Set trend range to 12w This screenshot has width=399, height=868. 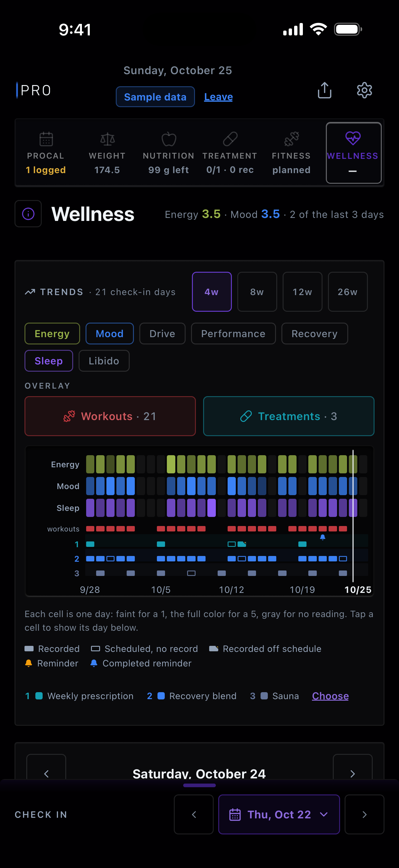[x=303, y=292]
